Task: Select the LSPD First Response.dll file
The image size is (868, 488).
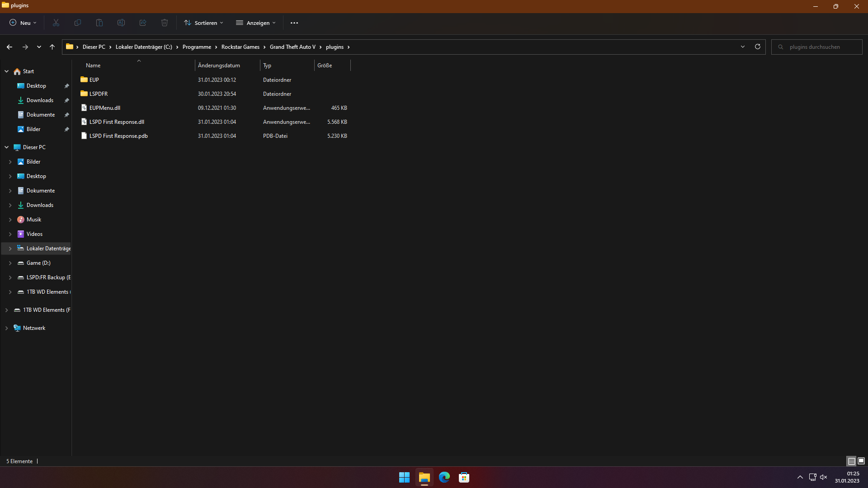Action: [x=117, y=122]
